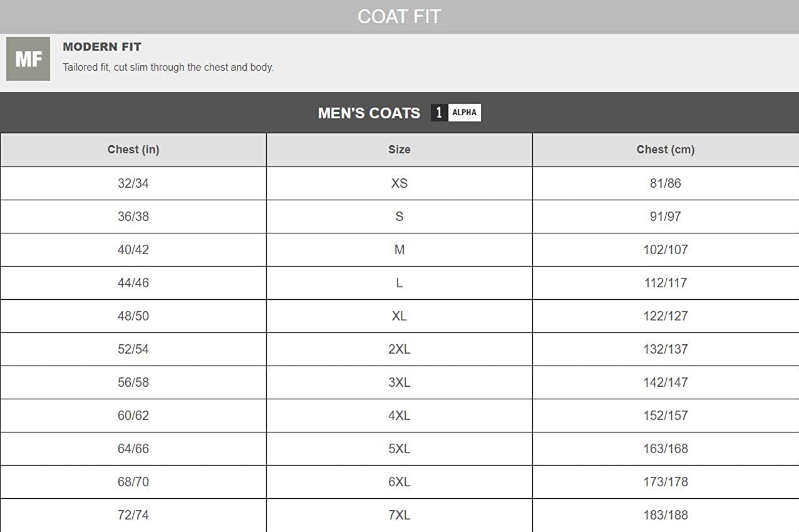Viewport: 799px width, 532px height.
Task: Click the 60/62 chest inches cell
Action: [133, 416]
